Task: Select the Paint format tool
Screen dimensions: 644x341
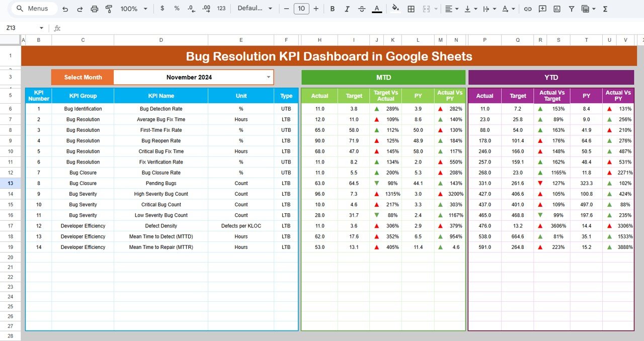Action: [110, 9]
